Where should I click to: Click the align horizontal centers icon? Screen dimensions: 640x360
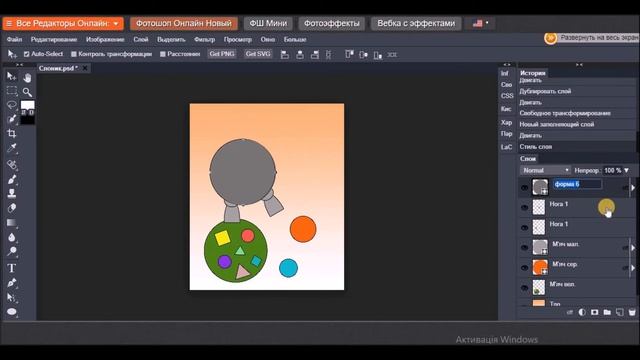300,55
